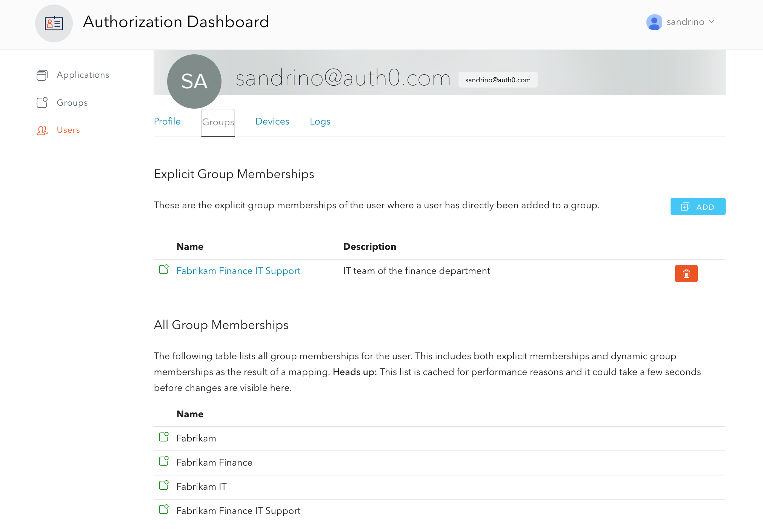Click the large sandrino@auth0.com heading

pyautogui.click(x=343, y=78)
